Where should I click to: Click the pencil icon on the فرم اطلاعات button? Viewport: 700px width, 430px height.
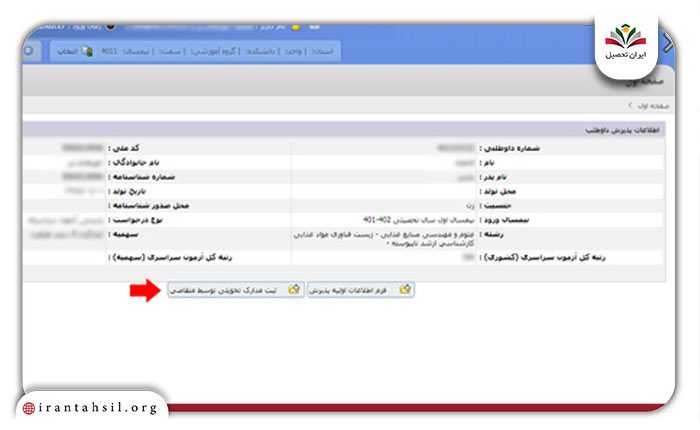[x=405, y=289]
